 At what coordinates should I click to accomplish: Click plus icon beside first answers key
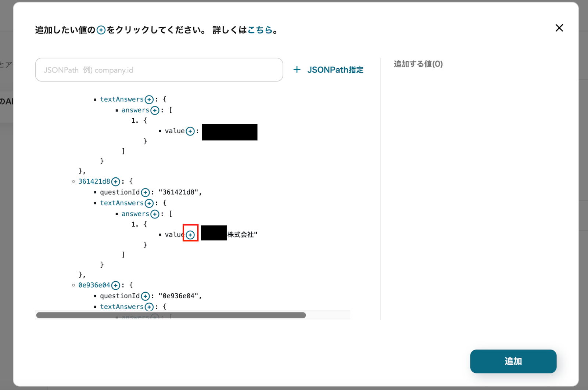(155, 110)
